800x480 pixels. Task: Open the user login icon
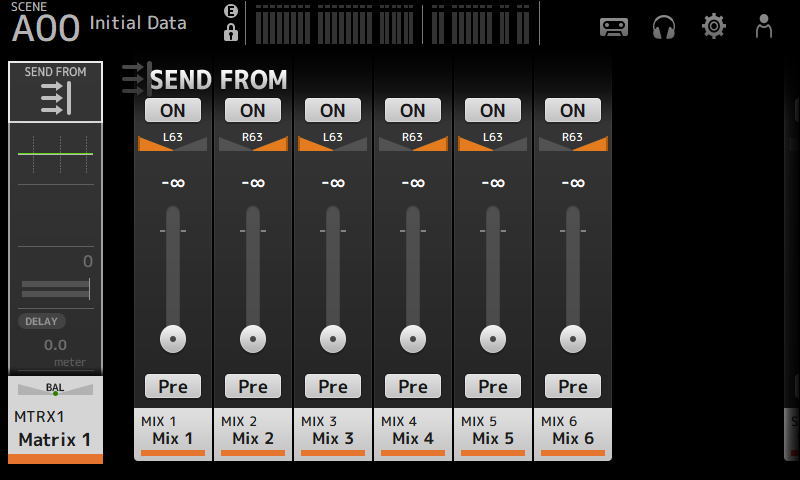point(764,27)
